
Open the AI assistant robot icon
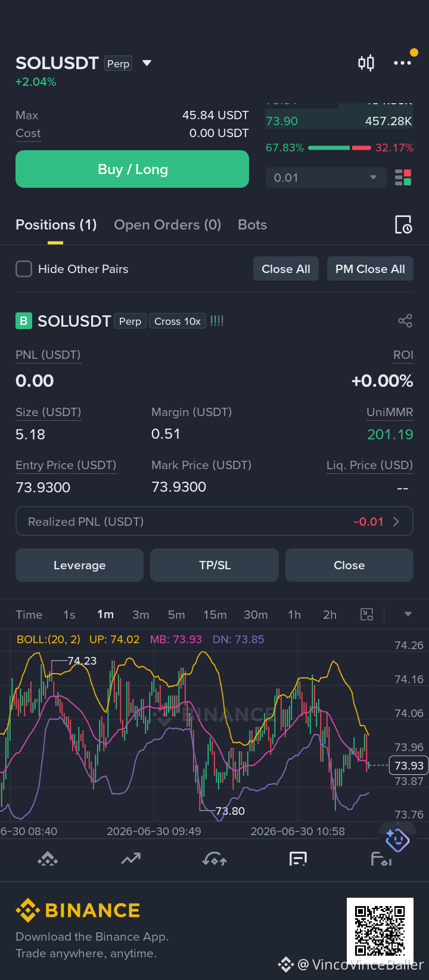(x=397, y=839)
